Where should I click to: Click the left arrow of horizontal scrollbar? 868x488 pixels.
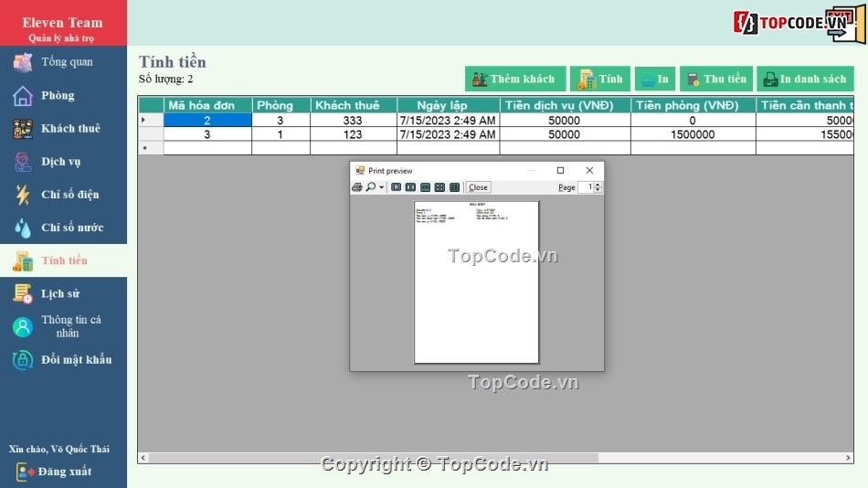143,458
